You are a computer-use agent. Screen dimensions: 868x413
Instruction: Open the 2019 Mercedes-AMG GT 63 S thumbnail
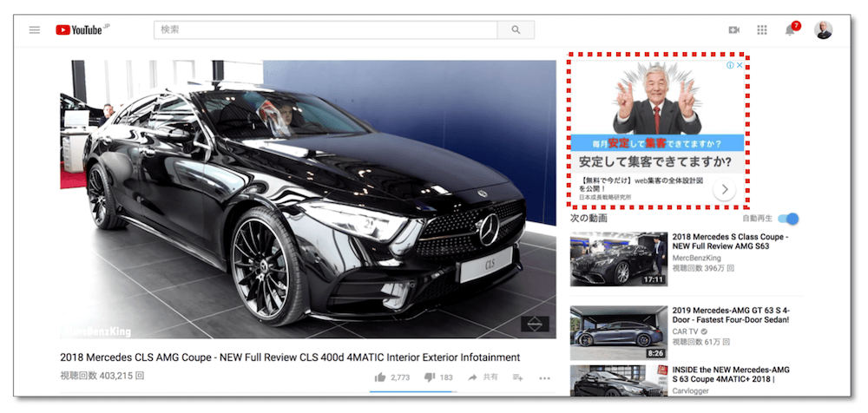(618, 333)
